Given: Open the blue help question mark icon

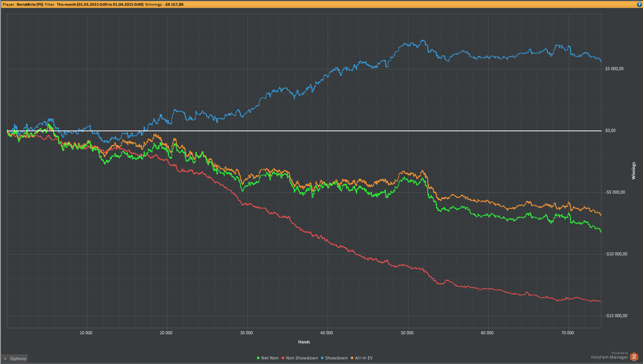Looking at the screenshot, I should coord(639,5).
